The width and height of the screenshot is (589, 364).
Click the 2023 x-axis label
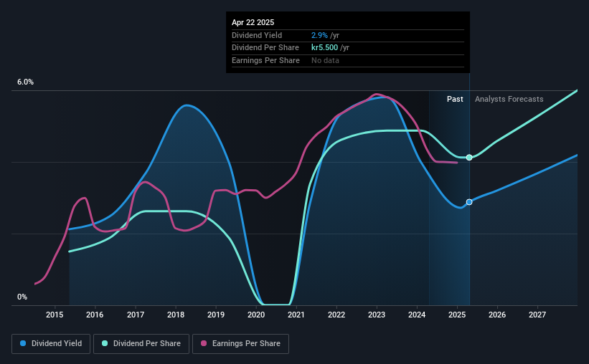point(377,315)
